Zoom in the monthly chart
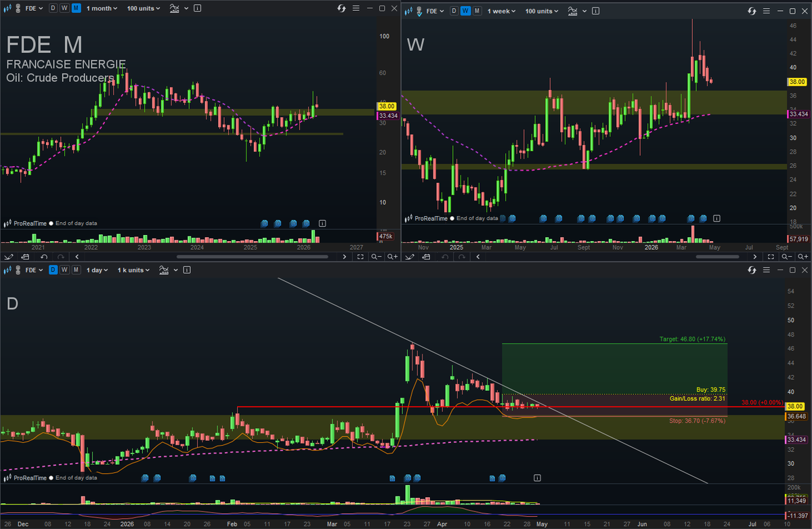The width and height of the screenshot is (812, 529). click(x=393, y=257)
